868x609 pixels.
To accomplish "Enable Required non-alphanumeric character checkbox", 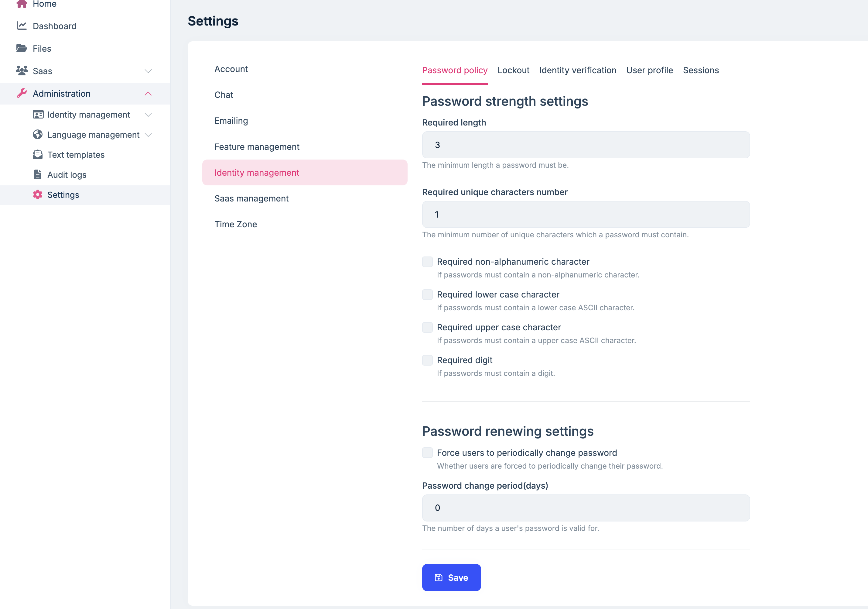I will pyautogui.click(x=427, y=262).
